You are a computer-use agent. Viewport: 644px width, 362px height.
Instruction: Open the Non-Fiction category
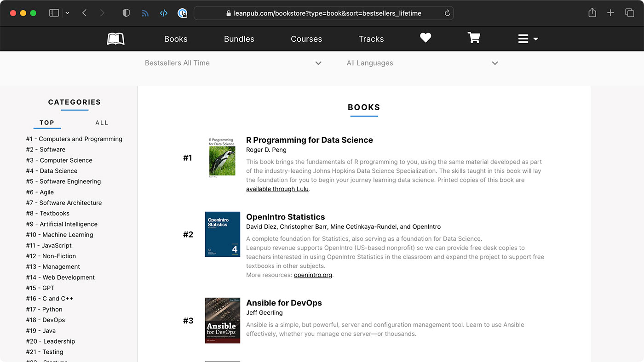51,256
